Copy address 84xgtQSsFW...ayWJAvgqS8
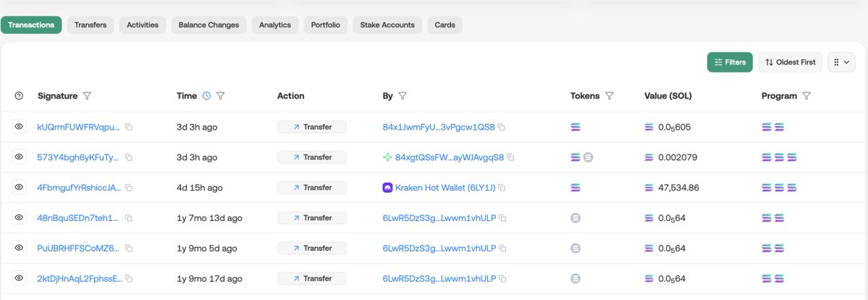Image resolution: width=868 pixels, height=300 pixels. [x=510, y=157]
